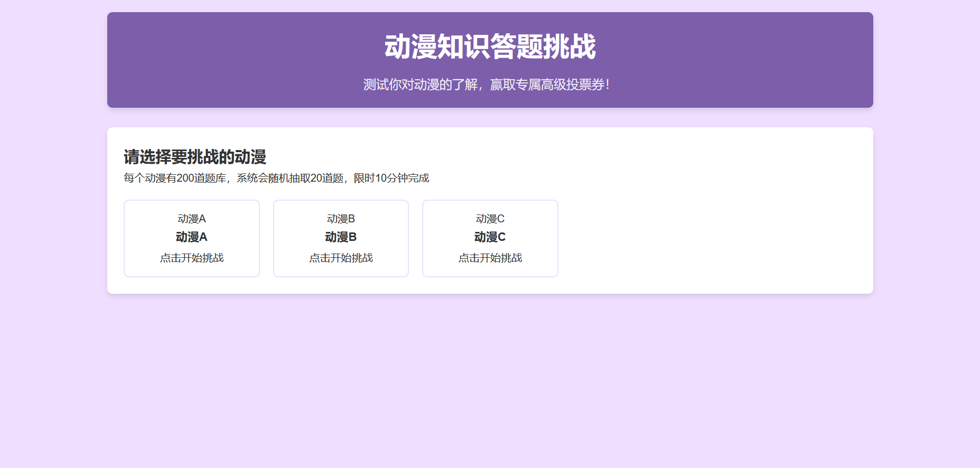Image resolution: width=980 pixels, height=468 pixels.
Task: Select the bold 动漫C card title
Action: [x=490, y=237]
